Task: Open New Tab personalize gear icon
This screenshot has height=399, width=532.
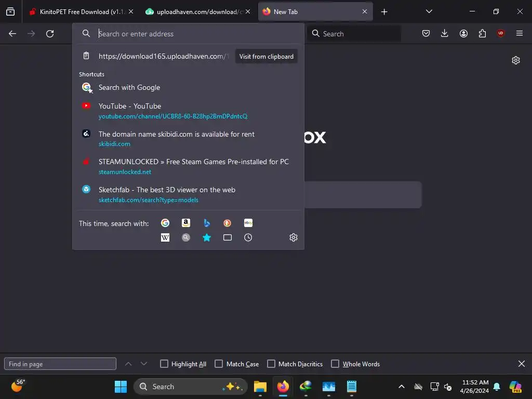Action: click(x=516, y=60)
